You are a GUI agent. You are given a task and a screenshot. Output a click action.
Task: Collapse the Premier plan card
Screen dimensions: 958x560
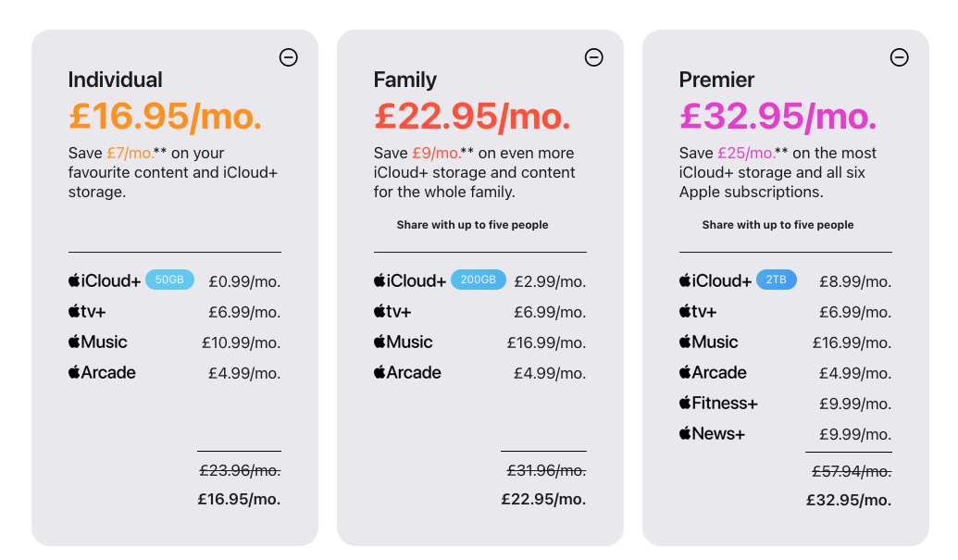tap(900, 57)
